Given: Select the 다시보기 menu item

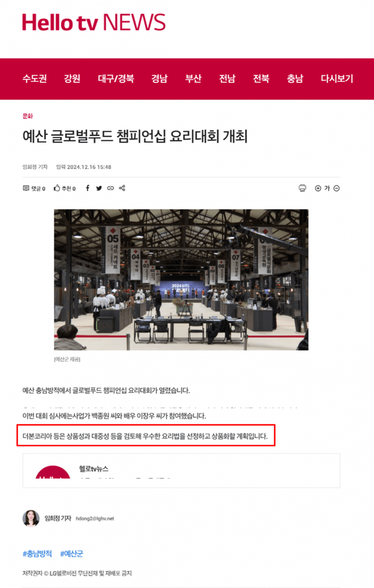Looking at the screenshot, I should pos(337,79).
